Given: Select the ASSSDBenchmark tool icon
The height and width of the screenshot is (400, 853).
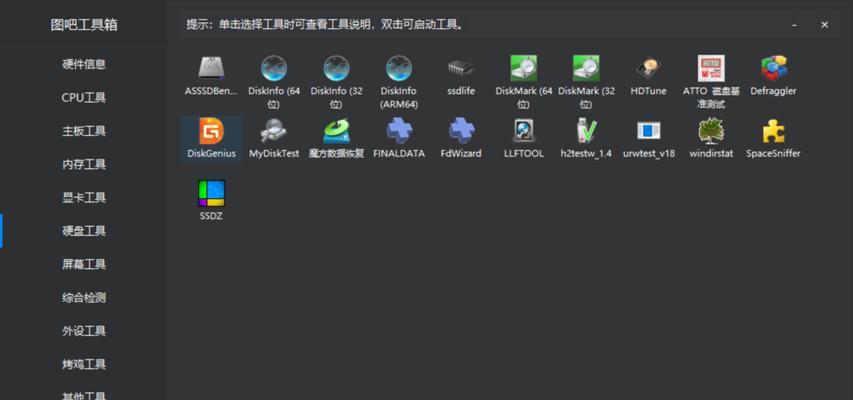Looking at the screenshot, I should coord(212,69).
